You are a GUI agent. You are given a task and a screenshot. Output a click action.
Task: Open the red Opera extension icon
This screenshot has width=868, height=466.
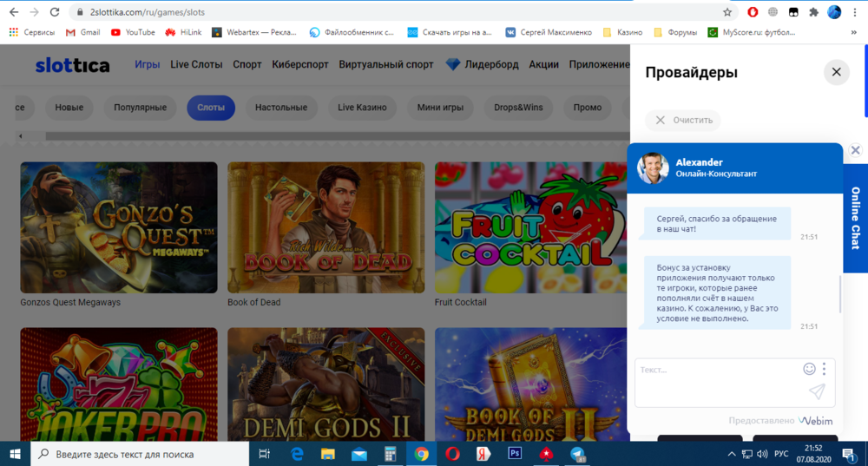pos(753,12)
